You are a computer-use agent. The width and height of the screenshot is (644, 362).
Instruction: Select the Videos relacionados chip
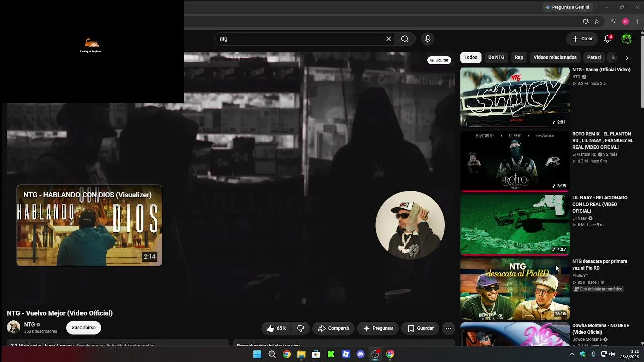[x=555, y=58]
